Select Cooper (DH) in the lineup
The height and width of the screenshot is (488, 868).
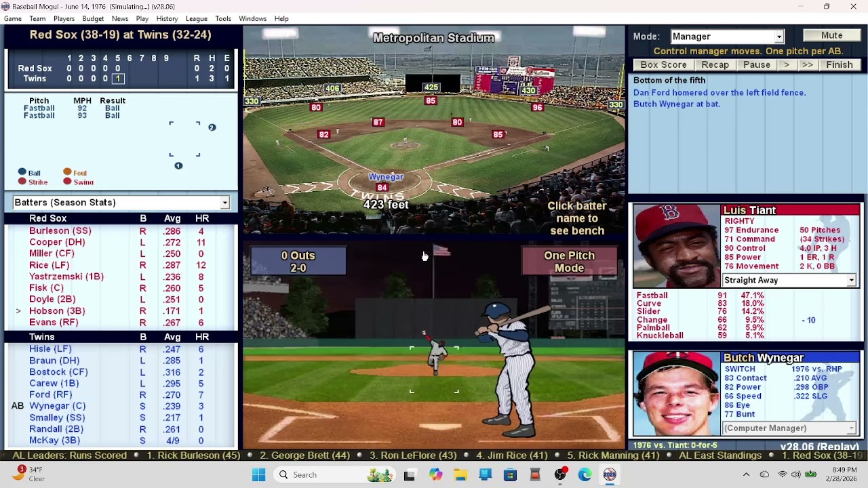coord(57,242)
